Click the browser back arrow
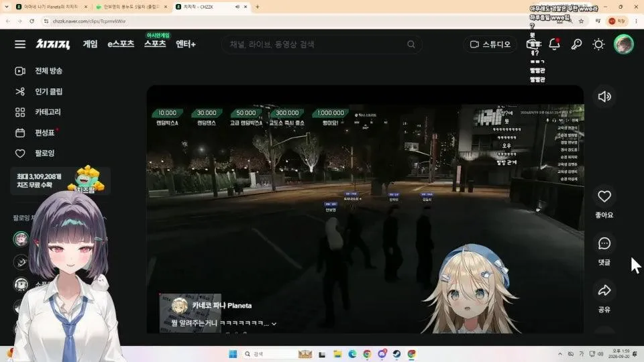Image resolution: width=644 pixels, height=362 pixels. 8,21
